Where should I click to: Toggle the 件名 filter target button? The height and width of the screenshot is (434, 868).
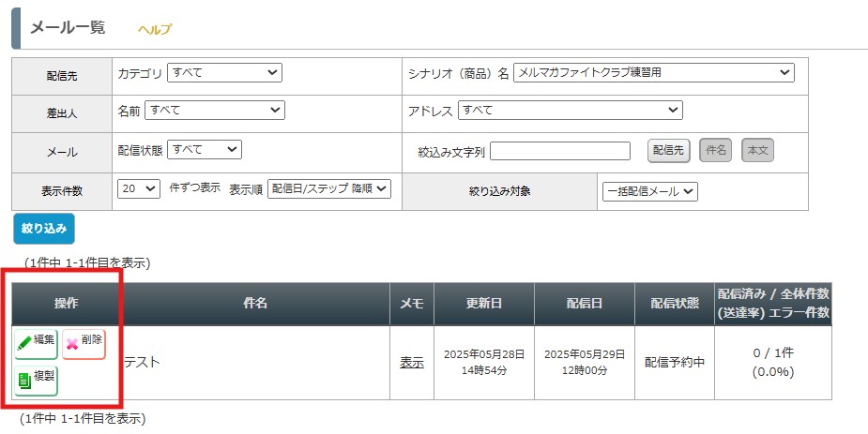715,150
